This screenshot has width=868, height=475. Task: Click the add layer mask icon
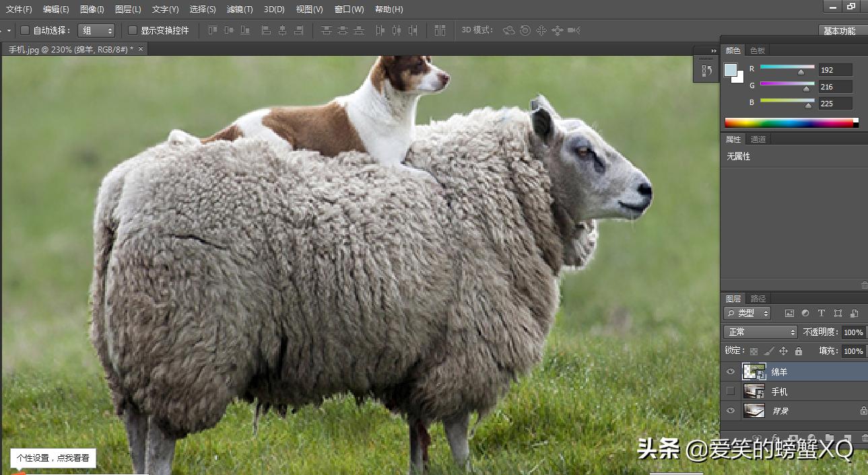794,437
